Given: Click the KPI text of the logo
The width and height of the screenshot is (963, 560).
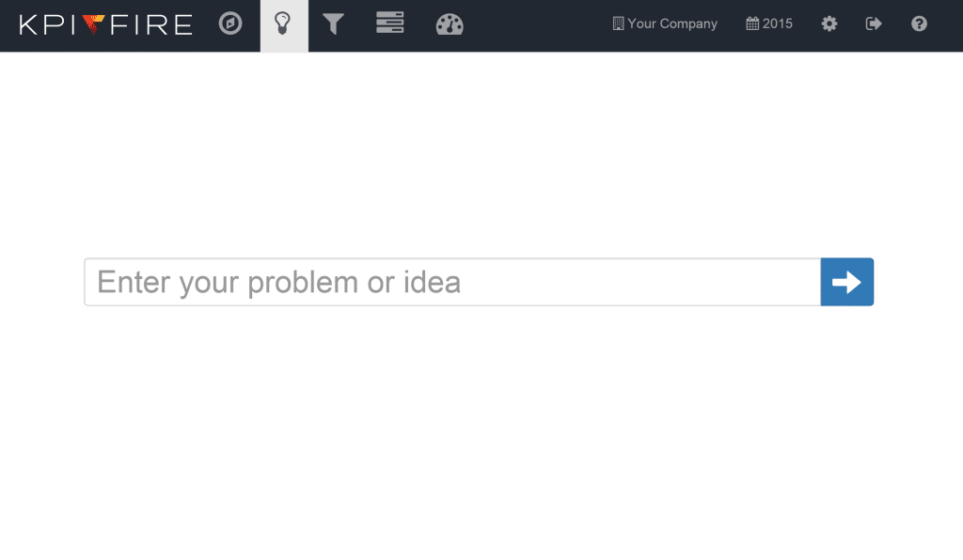Looking at the screenshot, I should (47, 25).
